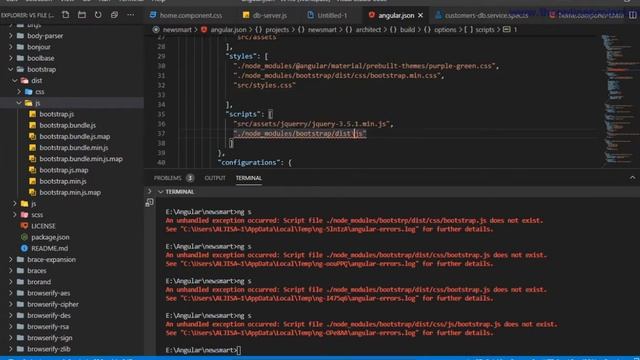Click the options breadcrumb segment
The image size is (640, 360).
pyautogui.click(x=445, y=30)
